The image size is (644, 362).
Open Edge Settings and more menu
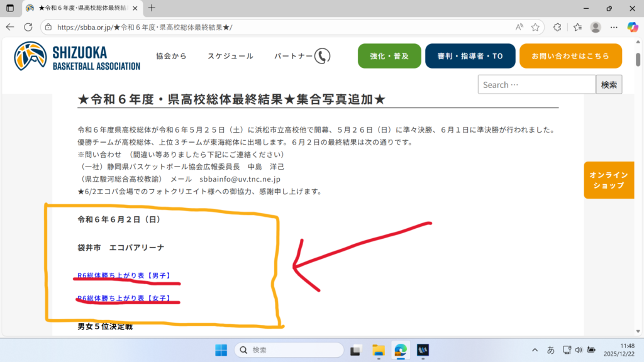614,27
